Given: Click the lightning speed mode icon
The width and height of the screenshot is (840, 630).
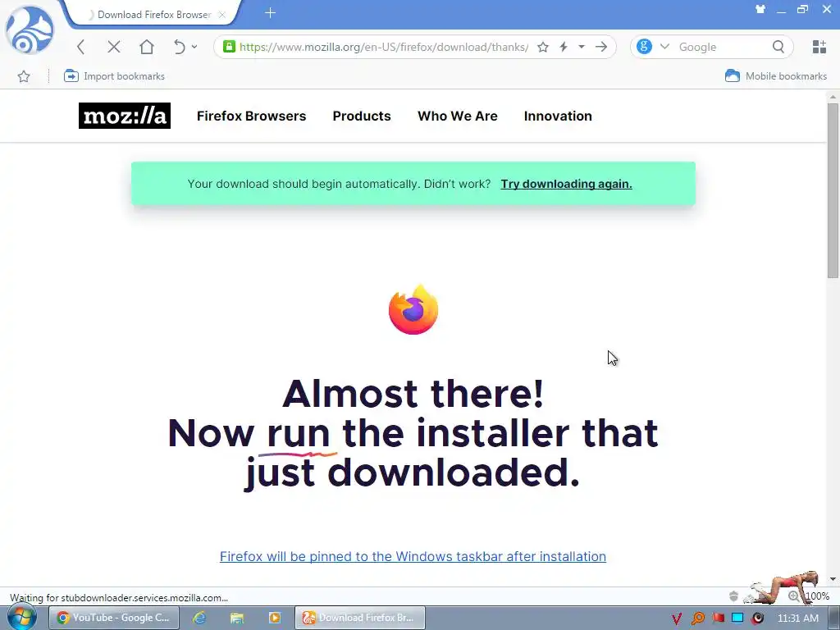Looking at the screenshot, I should click(x=564, y=47).
